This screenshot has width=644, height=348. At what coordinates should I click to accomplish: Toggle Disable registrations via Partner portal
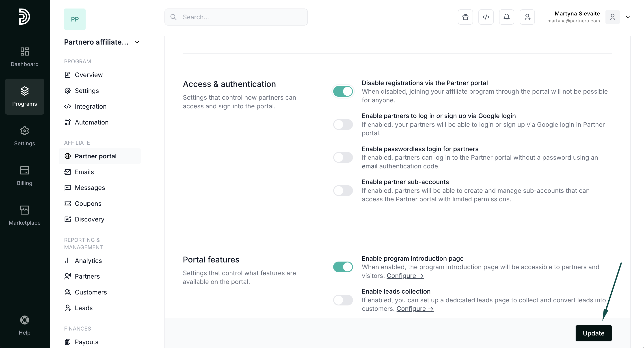343,91
